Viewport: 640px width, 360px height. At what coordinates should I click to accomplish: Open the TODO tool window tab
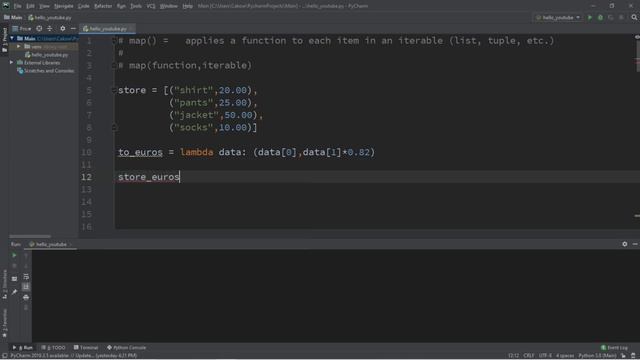coord(53,348)
